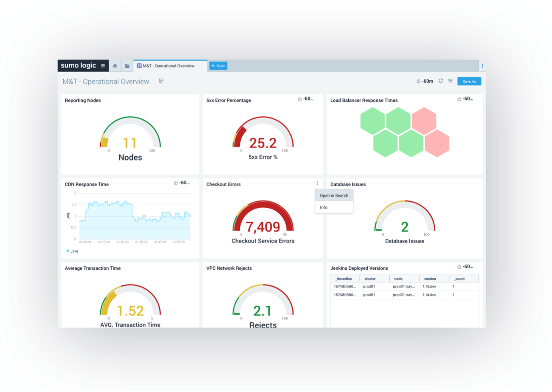Click the _avg legend entry in the CDN chart

(x=73, y=251)
